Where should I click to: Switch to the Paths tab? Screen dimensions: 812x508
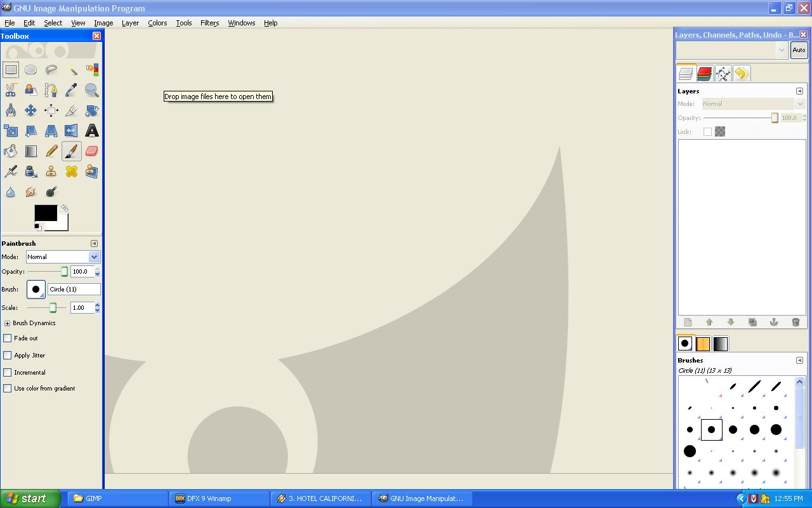(723, 74)
